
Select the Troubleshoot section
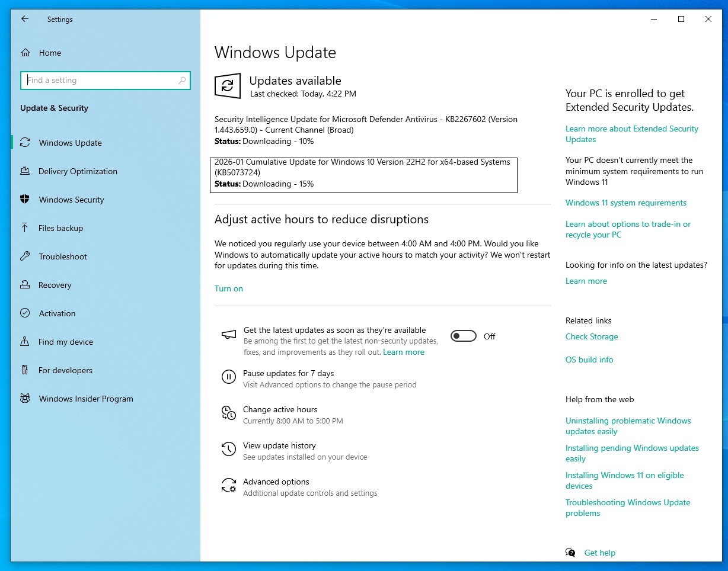(x=64, y=256)
